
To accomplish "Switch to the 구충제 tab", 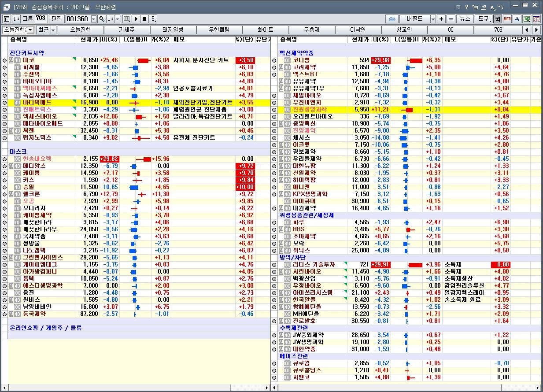I will pyautogui.click(x=312, y=30).
